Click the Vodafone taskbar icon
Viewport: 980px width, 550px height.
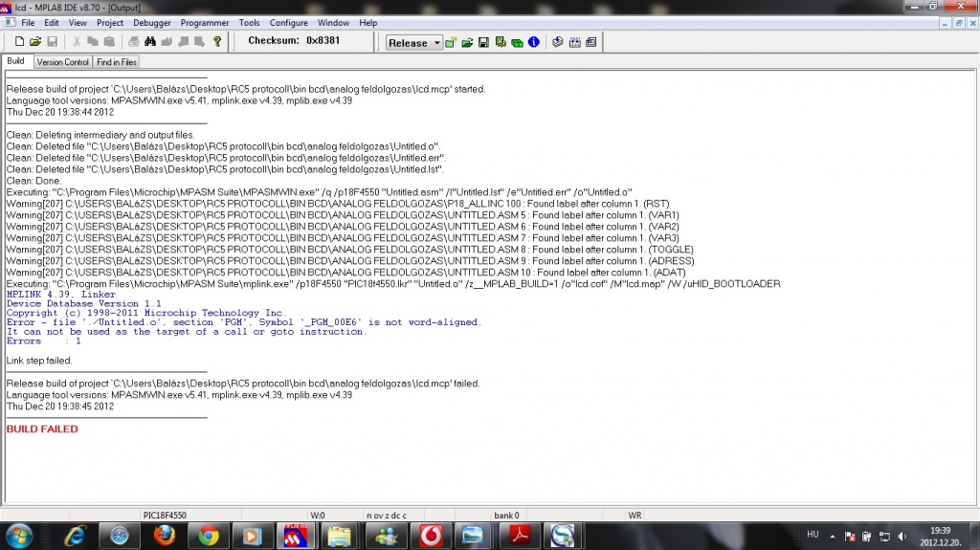[x=430, y=537]
